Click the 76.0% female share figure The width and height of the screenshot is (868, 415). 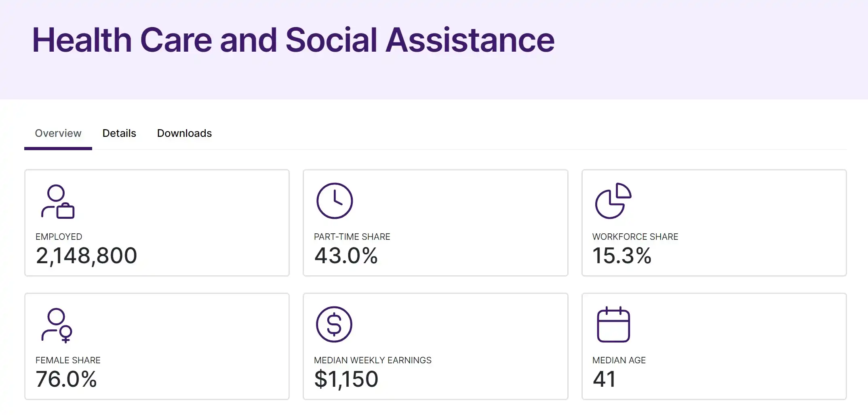point(66,379)
